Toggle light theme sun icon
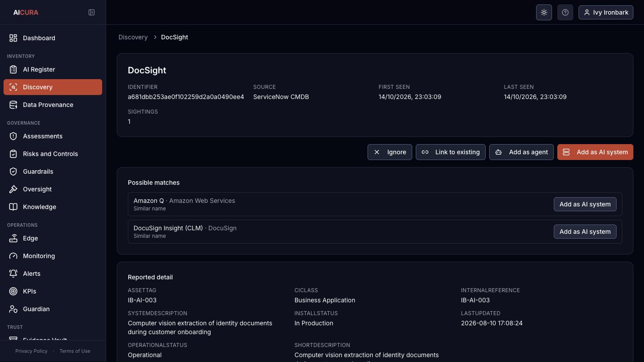This screenshot has height=362, width=644. coord(544,12)
